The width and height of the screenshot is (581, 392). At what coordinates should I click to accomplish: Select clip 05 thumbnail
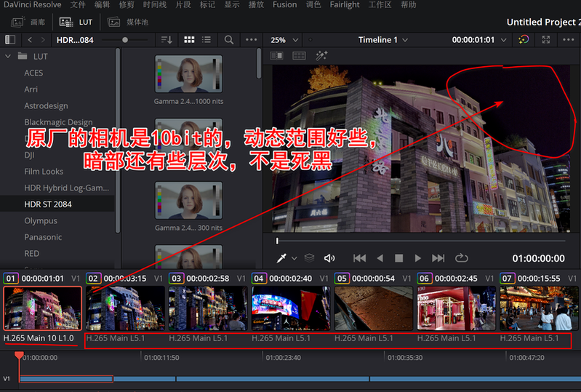coord(374,308)
